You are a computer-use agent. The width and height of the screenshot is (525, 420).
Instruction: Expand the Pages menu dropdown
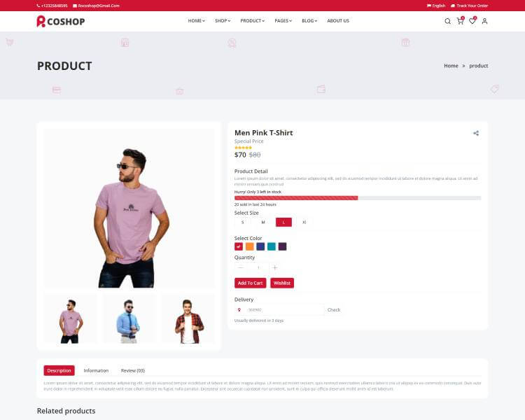[x=283, y=21]
